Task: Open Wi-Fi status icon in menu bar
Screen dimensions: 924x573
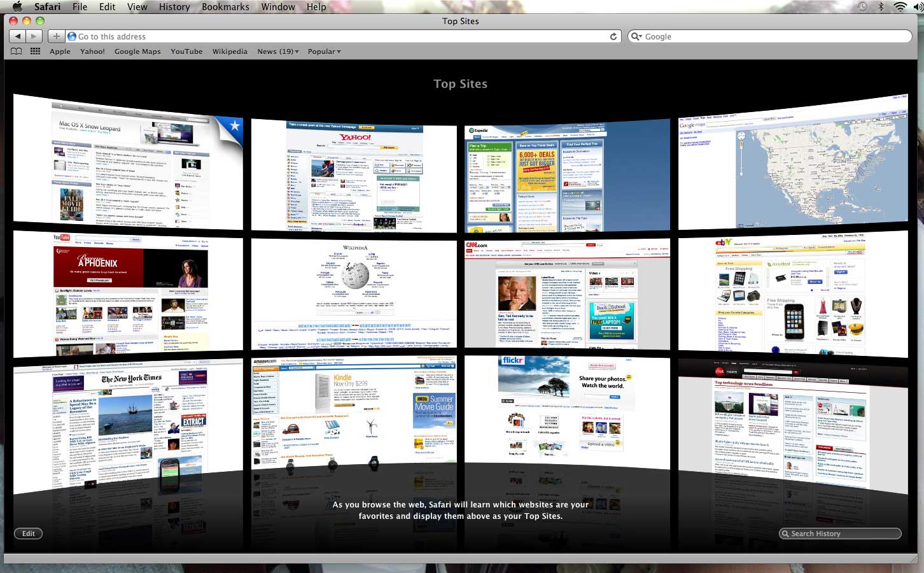Action: click(x=900, y=6)
